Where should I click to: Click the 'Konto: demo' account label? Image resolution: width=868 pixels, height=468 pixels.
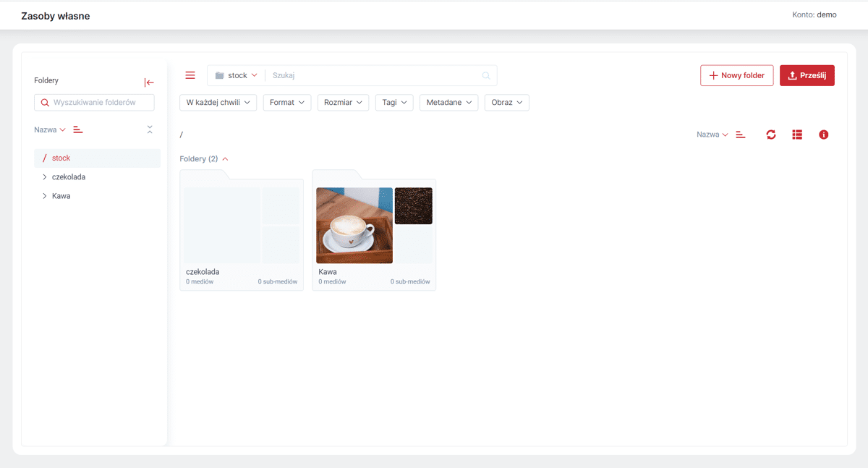pyautogui.click(x=814, y=14)
